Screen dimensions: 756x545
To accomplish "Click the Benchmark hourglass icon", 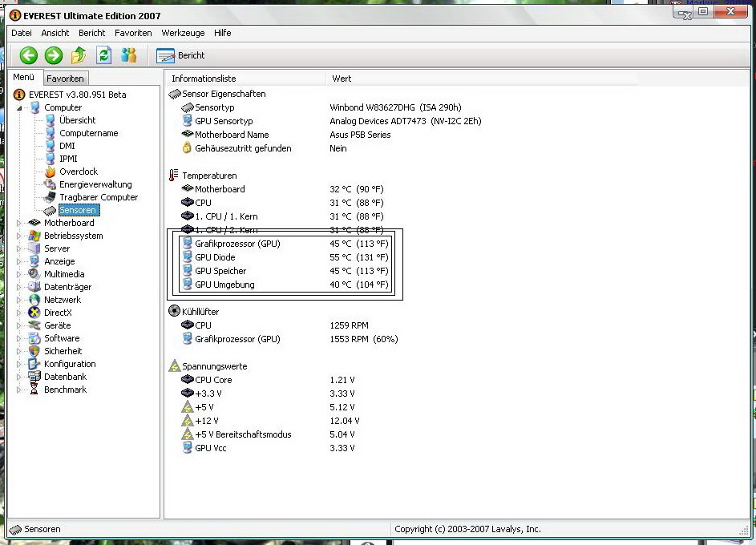I will pyautogui.click(x=34, y=390).
